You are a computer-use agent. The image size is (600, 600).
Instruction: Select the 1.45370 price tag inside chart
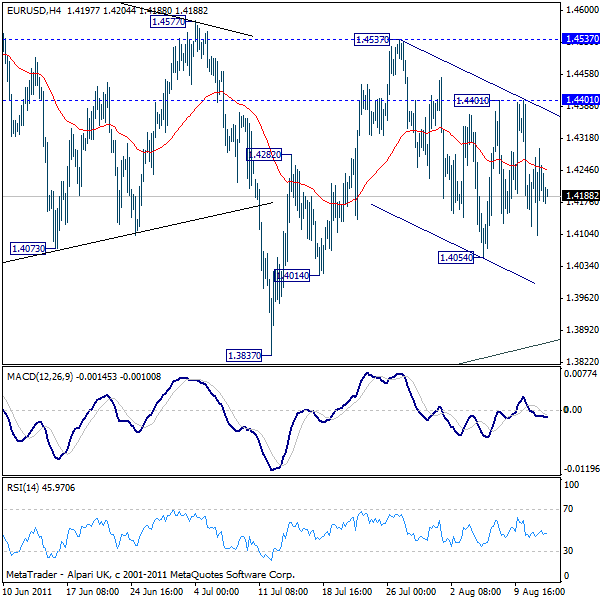(x=373, y=40)
